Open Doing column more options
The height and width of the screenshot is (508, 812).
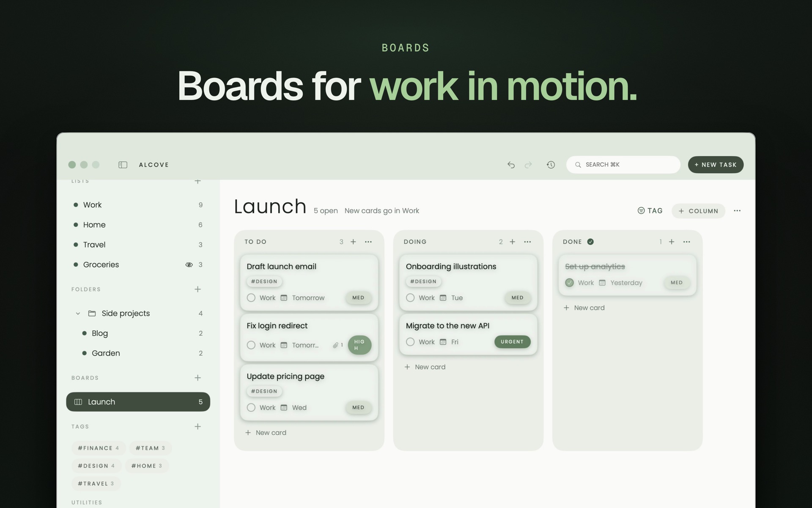pos(527,242)
